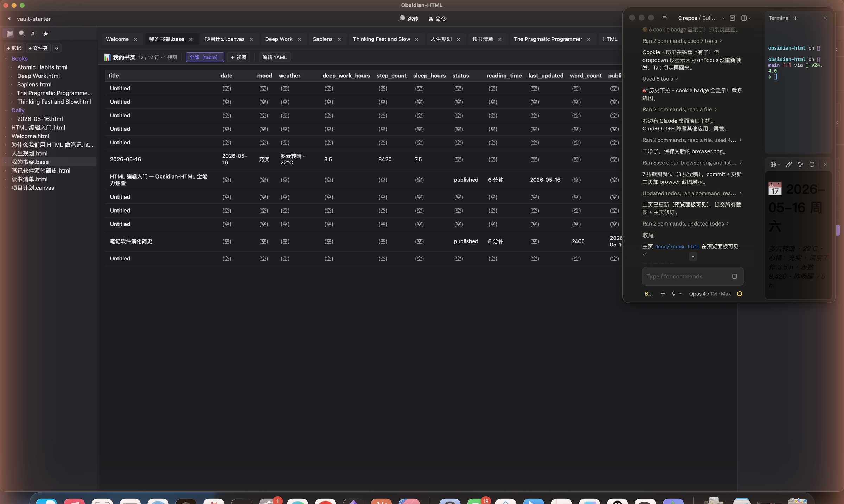Click the transcript view icon in Claude header
Screen dimensions: 844x504
(733, 18)
